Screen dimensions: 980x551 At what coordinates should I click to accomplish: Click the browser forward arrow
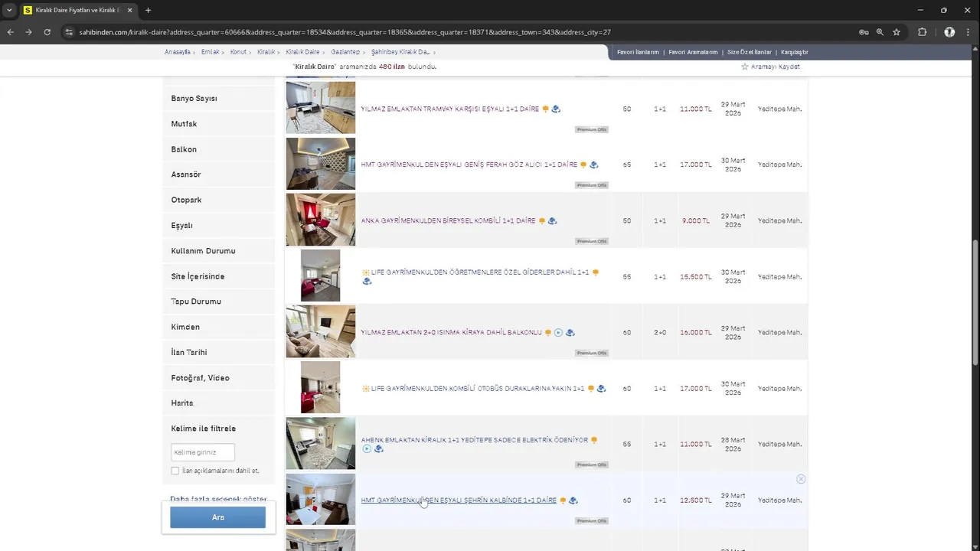tap(28, 32)
